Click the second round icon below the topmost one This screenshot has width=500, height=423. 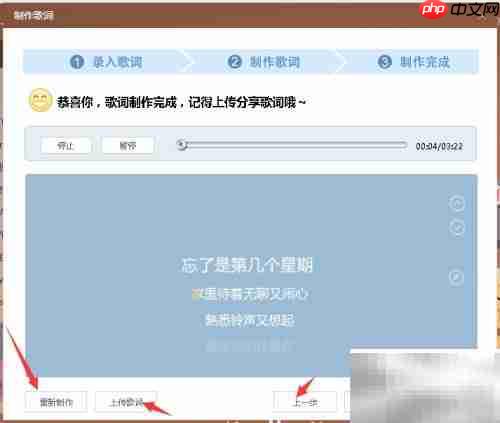tap(457, 228)
